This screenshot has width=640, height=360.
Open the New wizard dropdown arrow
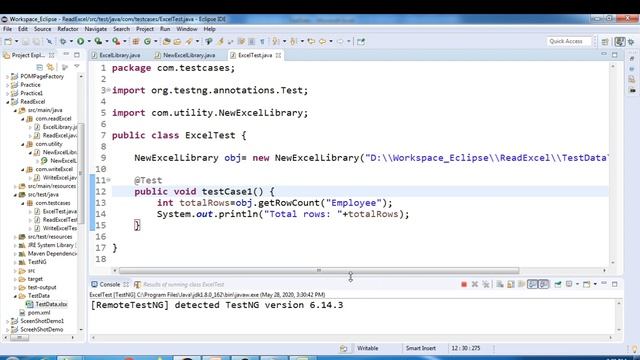tap(16, 41)
